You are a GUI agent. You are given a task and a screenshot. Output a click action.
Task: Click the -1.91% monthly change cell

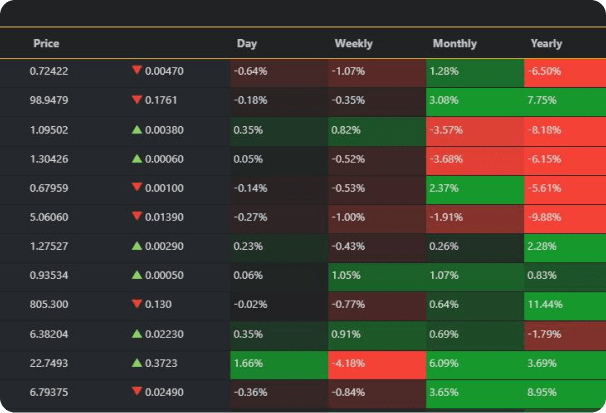point(475,219)
